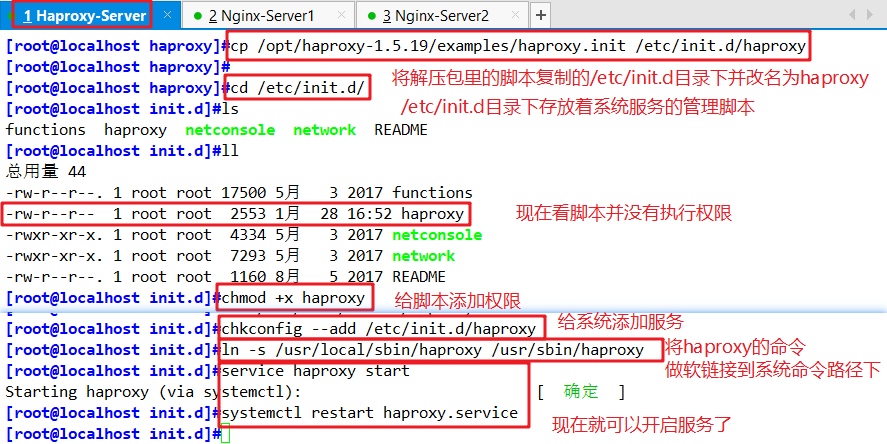Click the 'netconsole' entry in ls output
The width and height of the screenshot is (887, 444).
point(230,130)
